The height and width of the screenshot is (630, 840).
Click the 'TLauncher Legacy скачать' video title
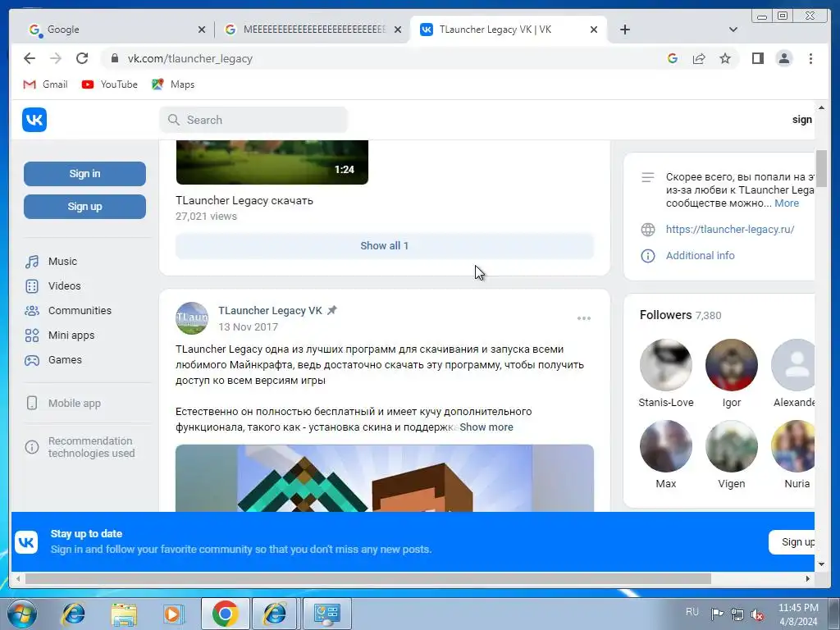pos(244,200)
